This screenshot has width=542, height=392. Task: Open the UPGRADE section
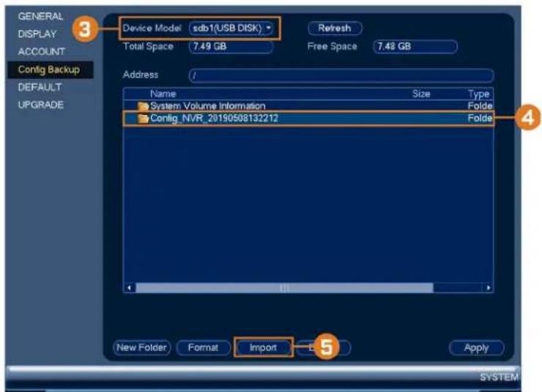point(40,105)
